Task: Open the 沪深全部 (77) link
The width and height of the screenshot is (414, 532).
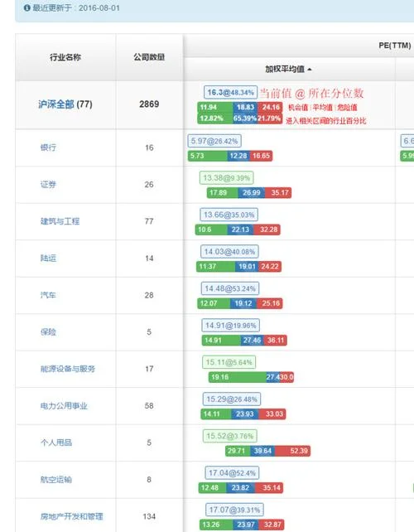Action: click(x=65, y=104)
